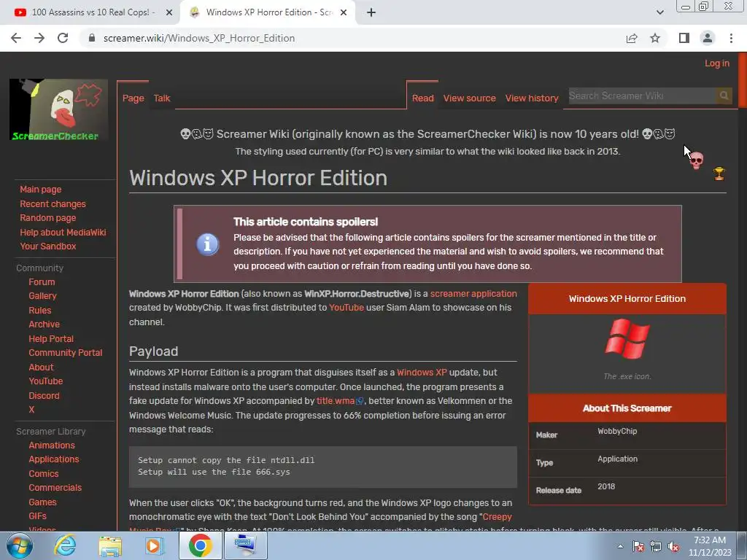747x560 pixels.
Task: Open Windows Media Player from taskbar
Action: [x=155, y=545]
